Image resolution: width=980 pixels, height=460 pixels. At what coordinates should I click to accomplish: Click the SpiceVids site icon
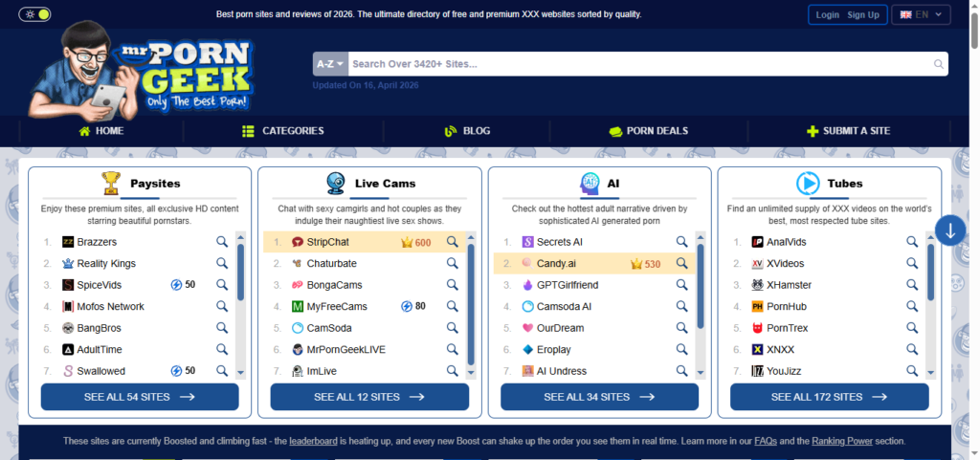click(x=68, y=285)
